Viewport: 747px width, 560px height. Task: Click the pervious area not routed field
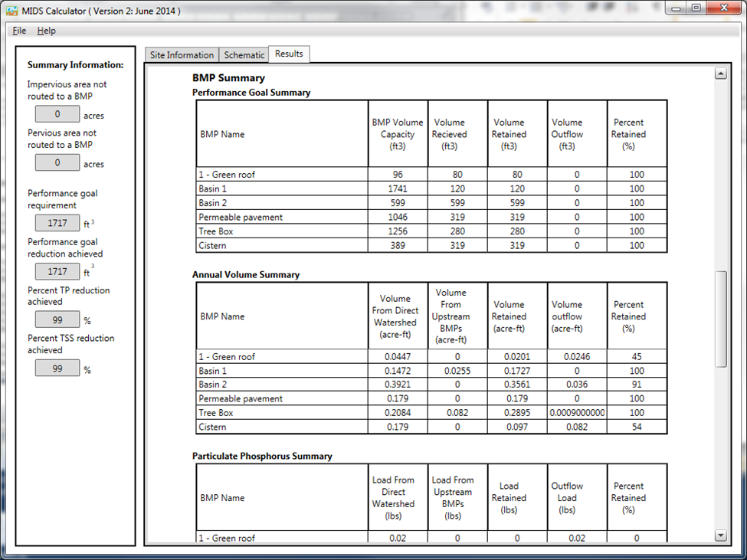click(x=57, y=163)
